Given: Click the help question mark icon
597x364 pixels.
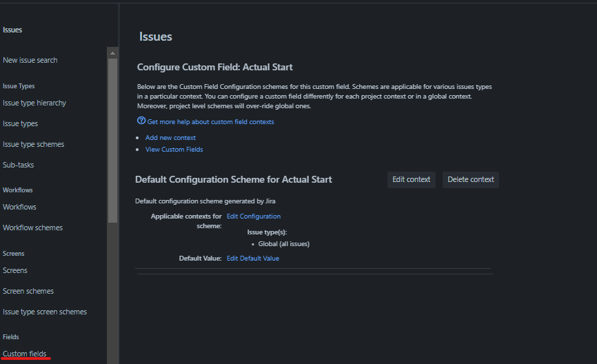Looking at the screenshot, I should coord(141,121).
